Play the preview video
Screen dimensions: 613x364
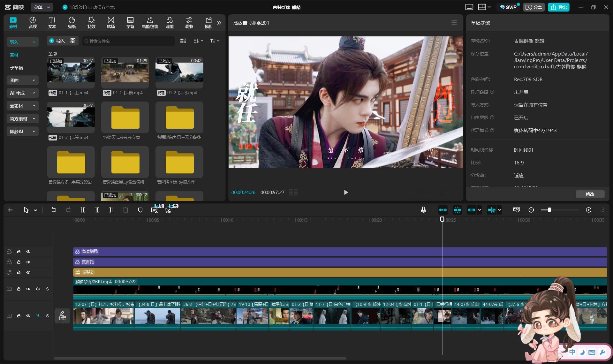click(346, 192)
